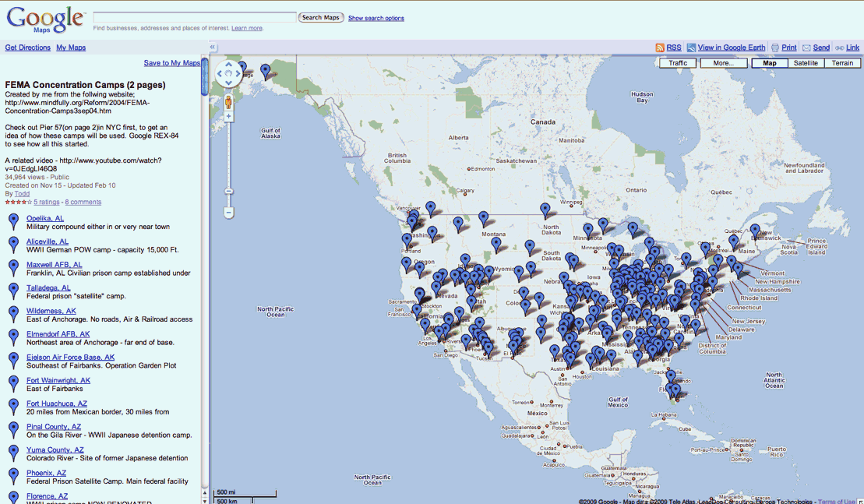
Task: Click the map marker near Portland
Action: click(x=407, y=241)
